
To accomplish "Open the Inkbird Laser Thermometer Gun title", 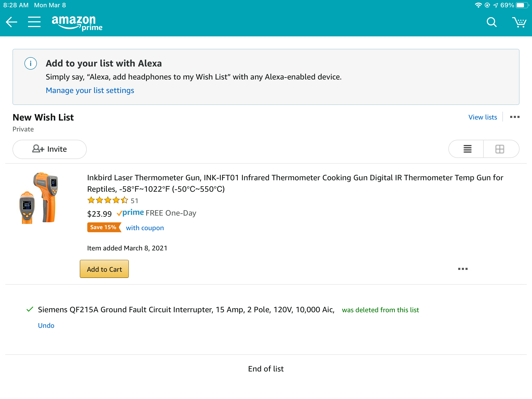I will point(295,183).
